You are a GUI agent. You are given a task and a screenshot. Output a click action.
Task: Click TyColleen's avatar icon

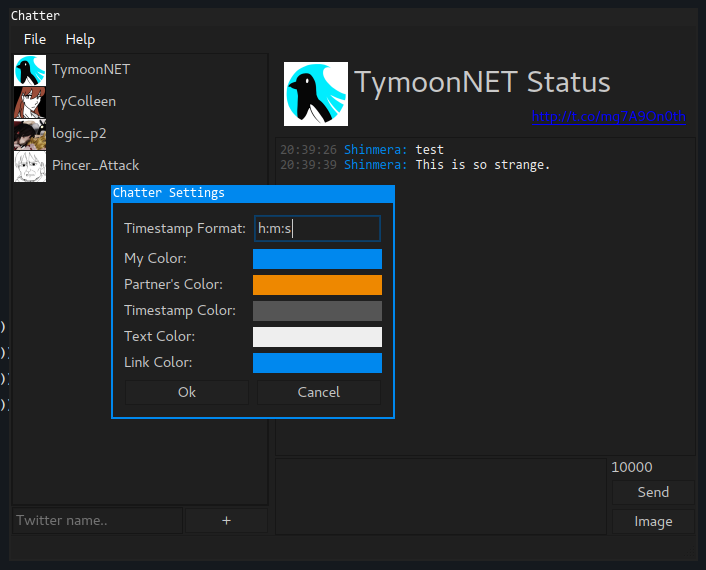pos(30,102)
